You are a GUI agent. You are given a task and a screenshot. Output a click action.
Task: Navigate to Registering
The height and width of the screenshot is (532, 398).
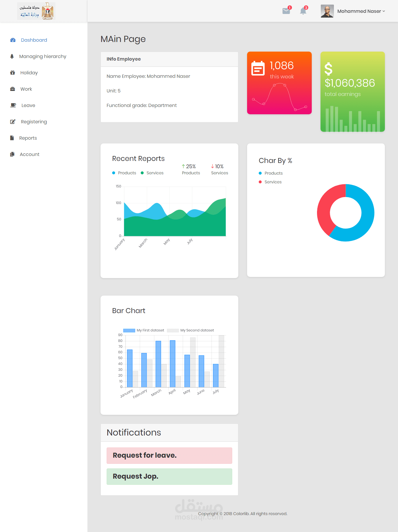(x=34, y=122)
